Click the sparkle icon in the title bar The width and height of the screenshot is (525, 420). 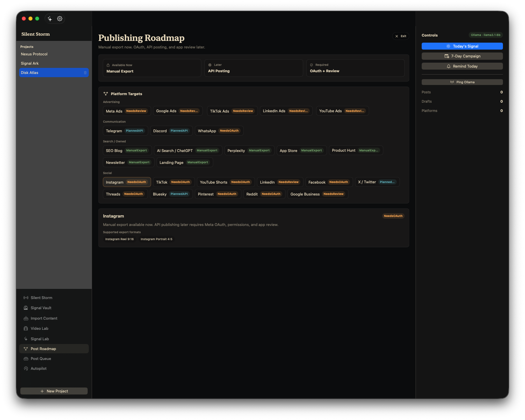coord(50,19)
